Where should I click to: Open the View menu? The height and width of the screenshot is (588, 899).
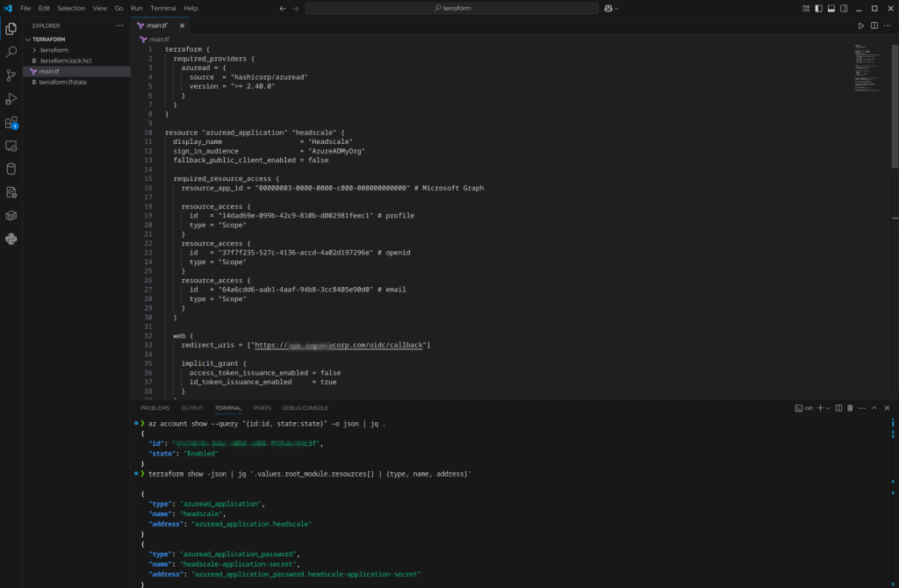(100, 9)
